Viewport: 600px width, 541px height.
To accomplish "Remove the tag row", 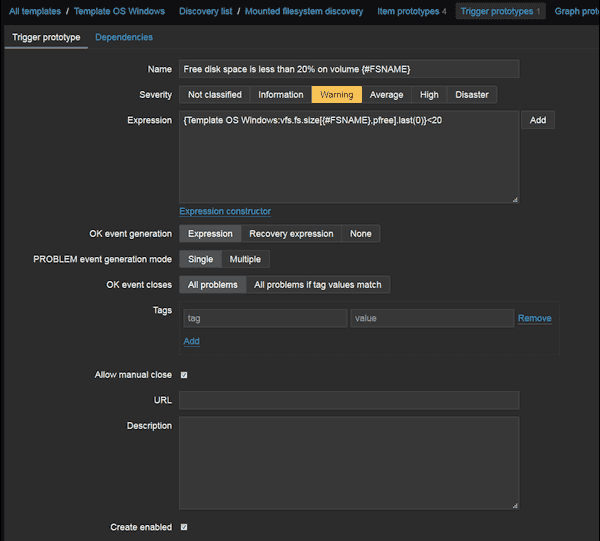I will [x=534, y=318].
